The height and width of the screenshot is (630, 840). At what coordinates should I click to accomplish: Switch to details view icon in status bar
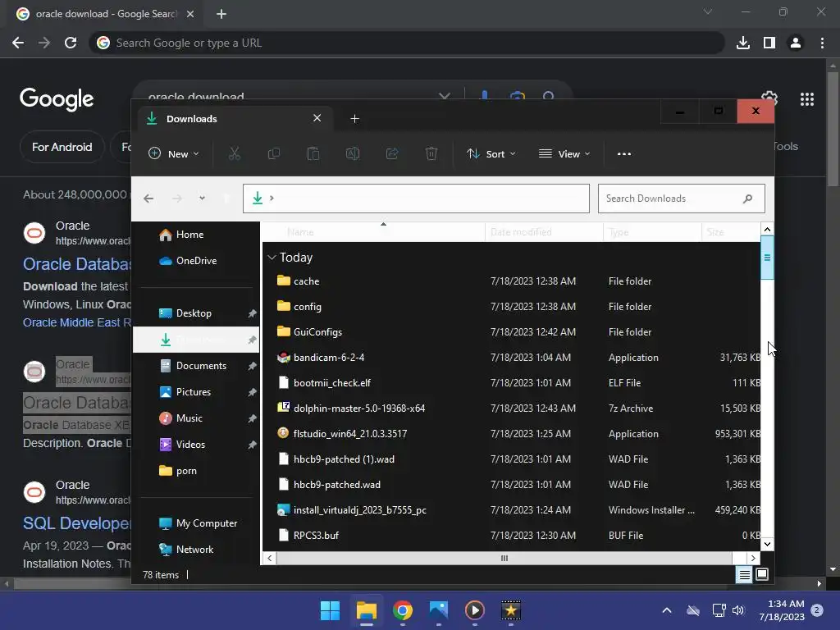tap(744, 575)
